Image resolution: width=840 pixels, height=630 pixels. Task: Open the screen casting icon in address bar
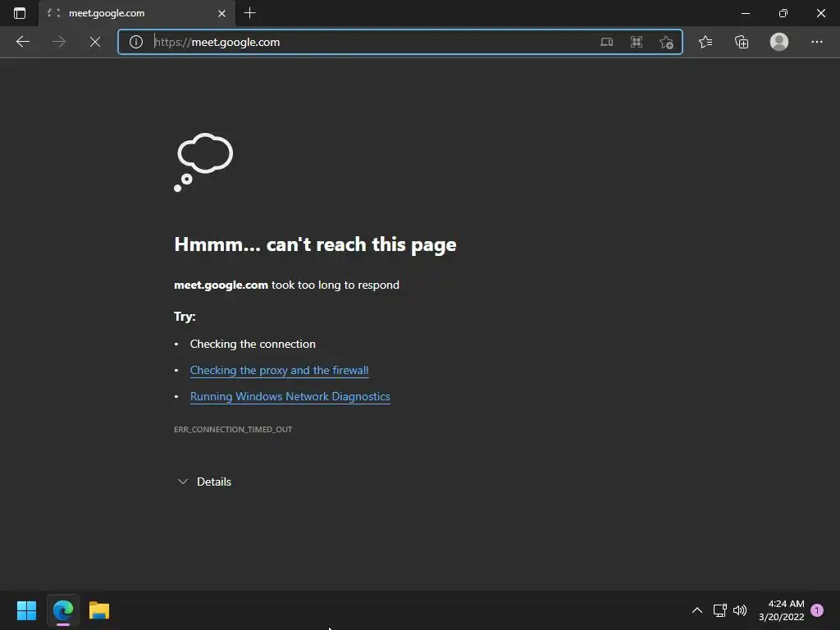coord(606,42)
